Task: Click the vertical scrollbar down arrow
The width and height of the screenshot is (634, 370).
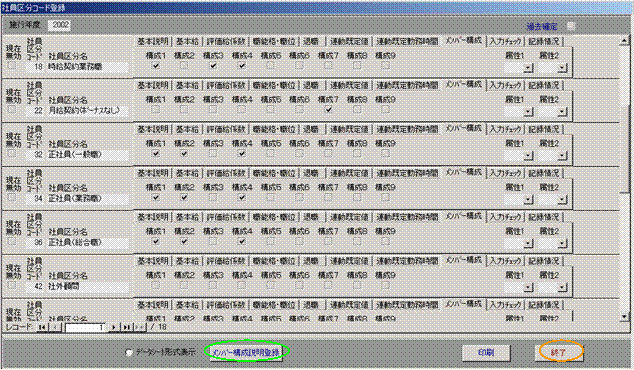Action: pos(624,317)
